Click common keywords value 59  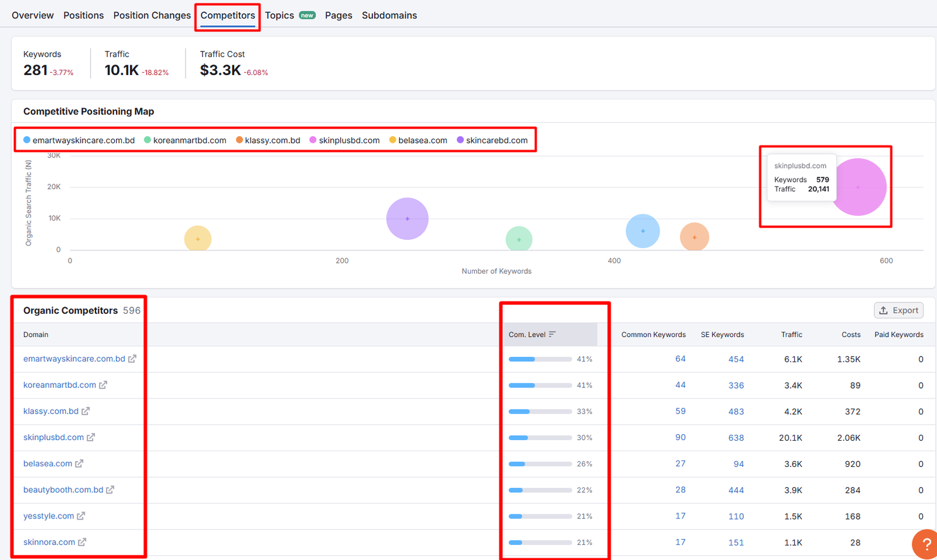[x=680, y=411]
